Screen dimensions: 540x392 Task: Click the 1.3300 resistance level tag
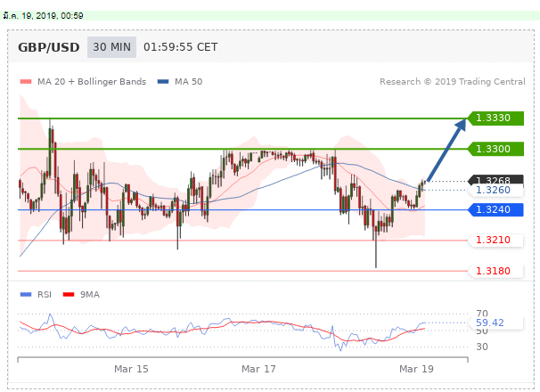[x=495, y=149]
